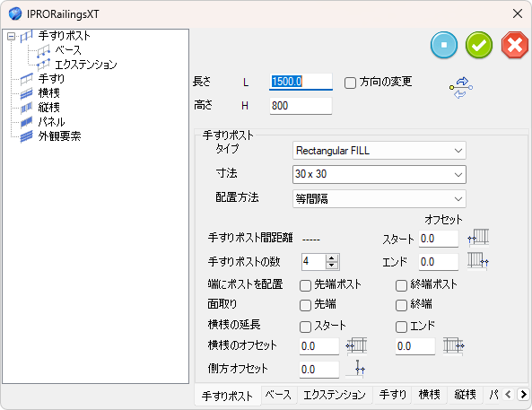Viewport: 532px width, 410px height.
Task: Select 手すり in the tree
Action: [51, 79]
